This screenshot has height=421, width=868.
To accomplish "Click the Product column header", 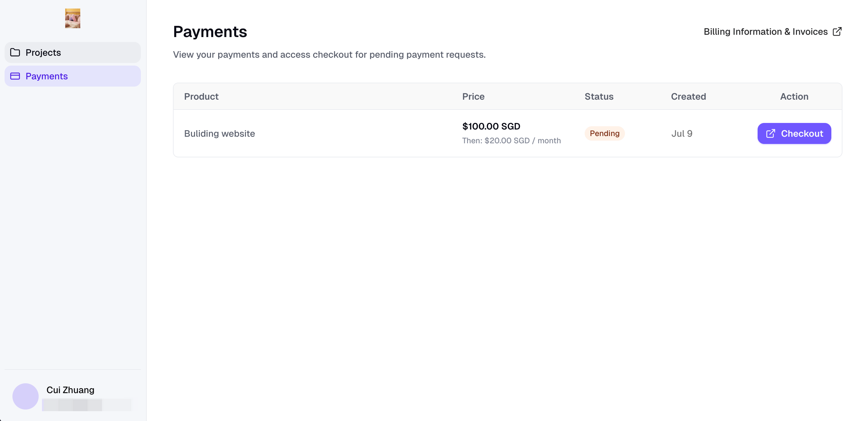I will (201, 96).
